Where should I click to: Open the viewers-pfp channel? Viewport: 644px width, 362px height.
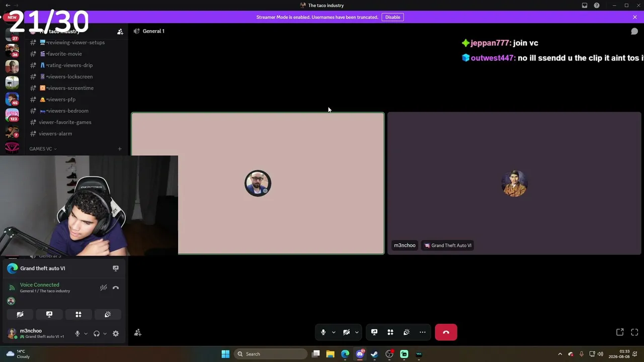75,100
